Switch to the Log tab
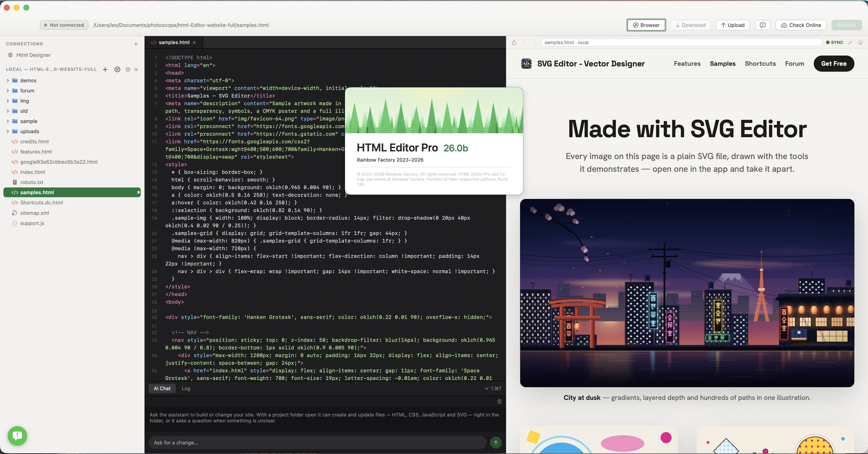Screen dimensions: 868x454 coord(186,388)
